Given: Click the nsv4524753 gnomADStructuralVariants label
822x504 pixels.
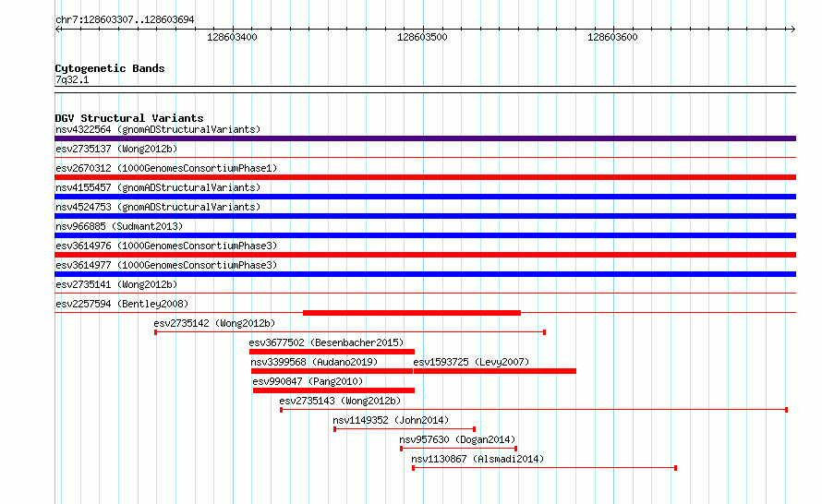Looking at the screenshot, I should tap(158, 207).
